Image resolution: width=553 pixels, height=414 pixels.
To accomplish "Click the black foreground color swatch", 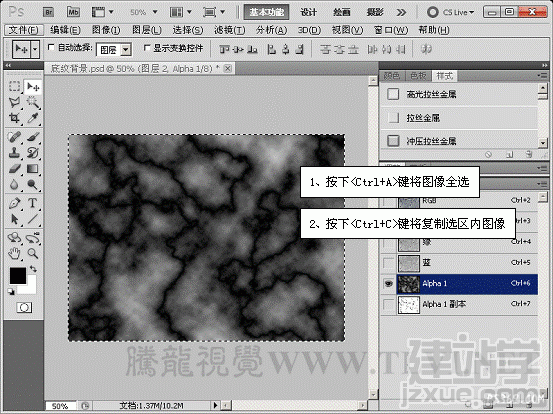I will (18, 275).
